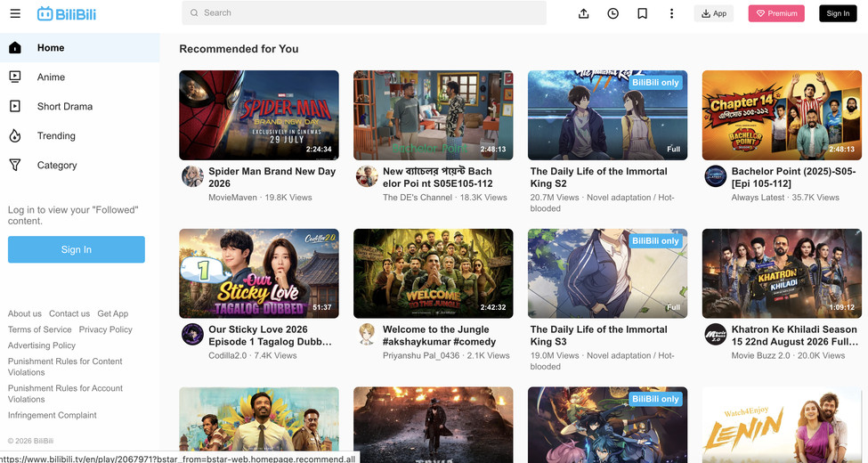Screen dimensions: 868x463
Task: Click the search magnifier icon
Action: (x=194, y=12)
